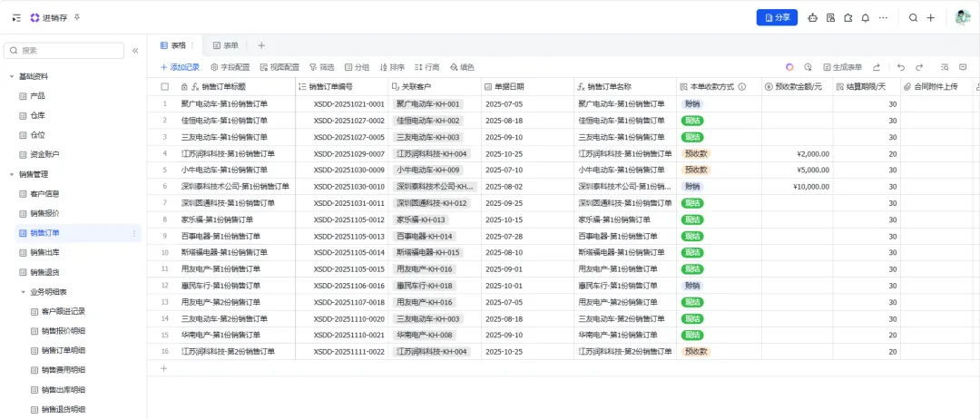The width and height of the screenshot is (980, 419).
Task: Click the sidebar 搜索 input field
Action: [64, 51]
